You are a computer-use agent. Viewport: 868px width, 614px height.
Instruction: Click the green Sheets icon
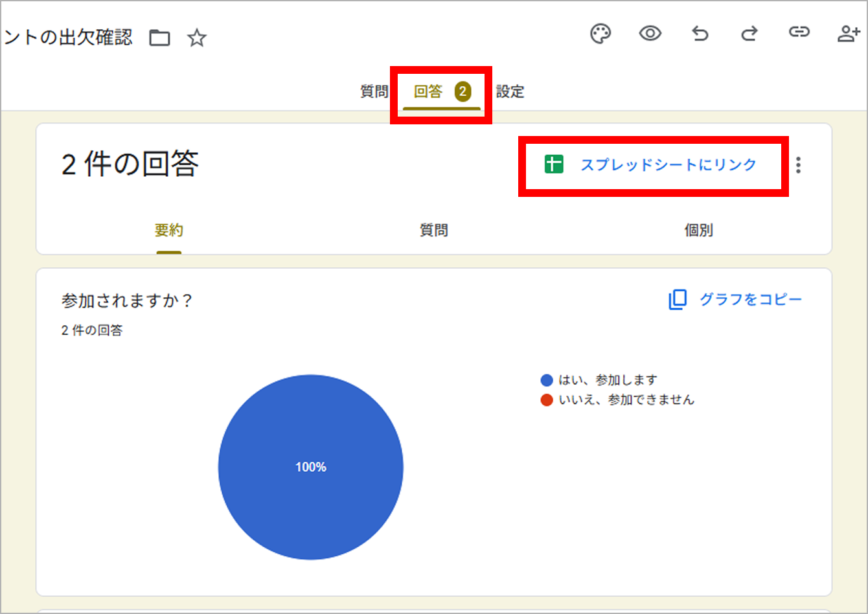point(554,165)
